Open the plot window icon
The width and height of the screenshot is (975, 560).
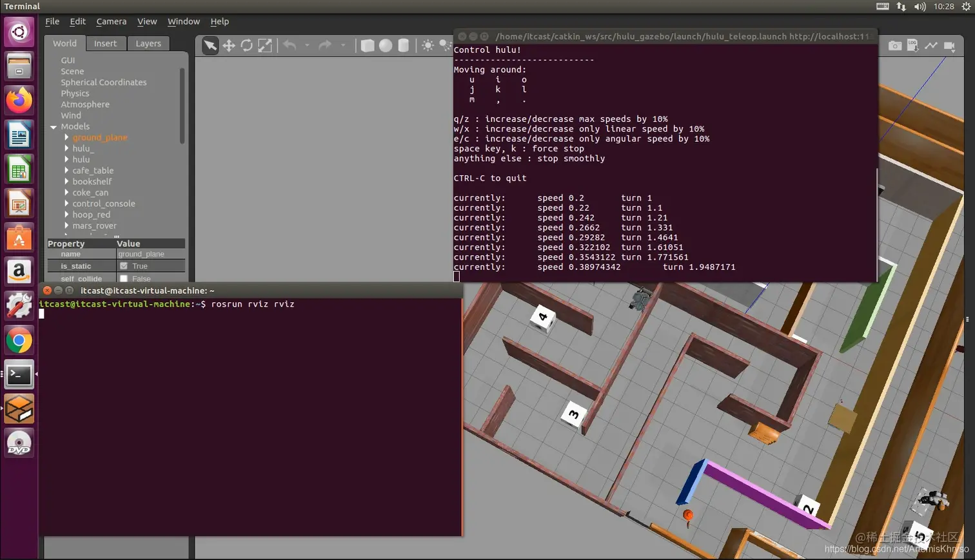coord(931,46)
